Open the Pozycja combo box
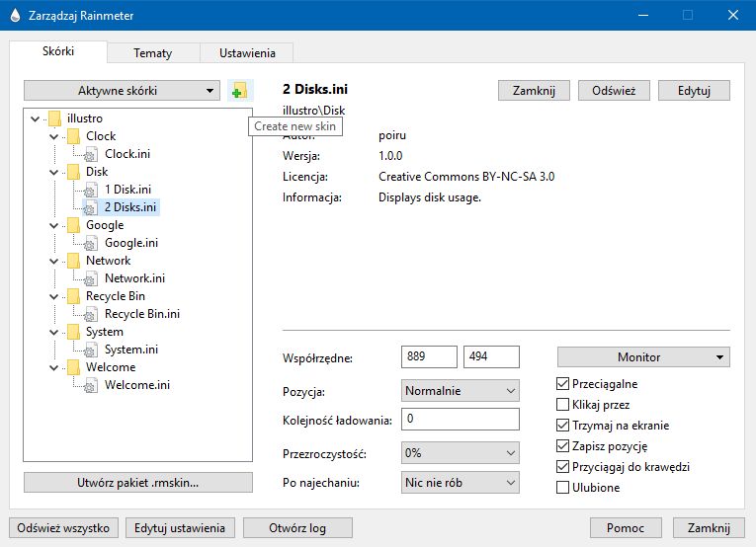This screenshot has height=547, width=756. pos(461,391)
